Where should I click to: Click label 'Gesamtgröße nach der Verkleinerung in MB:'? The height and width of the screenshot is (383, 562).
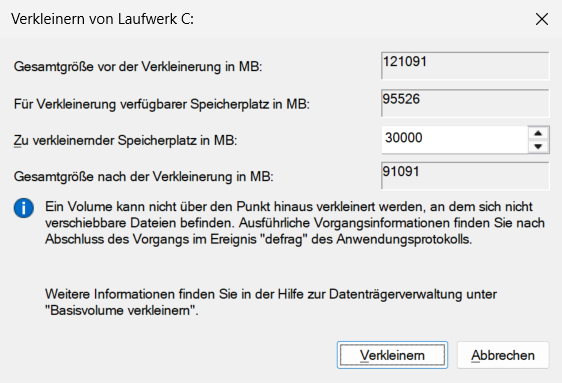coord(143,177)
